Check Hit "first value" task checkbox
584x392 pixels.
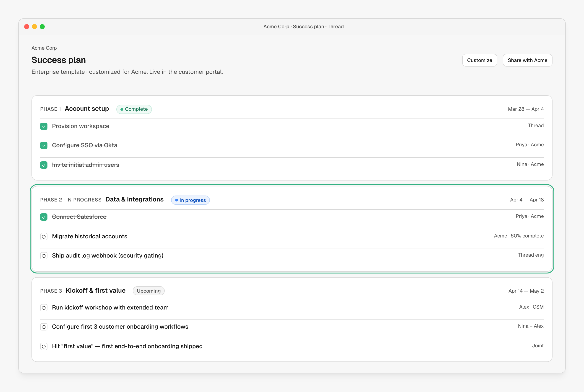coord(44,346)
